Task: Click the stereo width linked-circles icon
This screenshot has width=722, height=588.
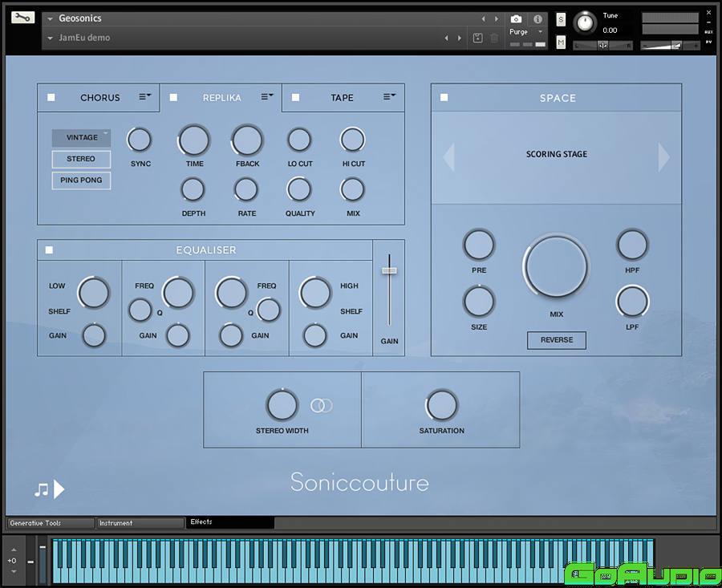Action: [x=322, y=406]
